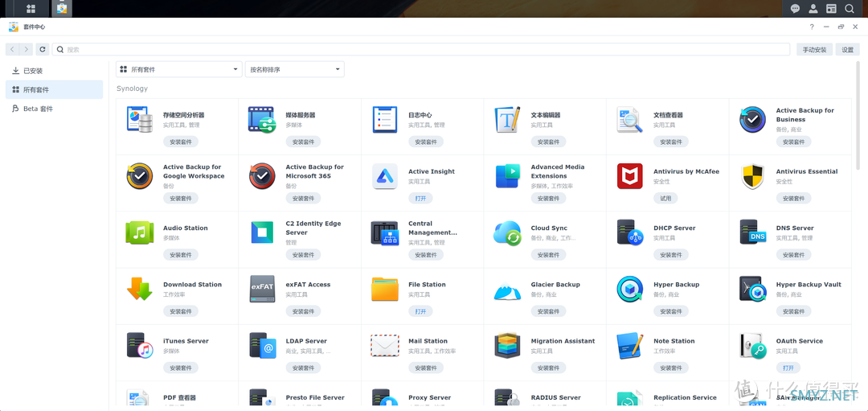This screenshot has height=411, width=868.
Task: Open Active Insight via its 打开 button
Action: click(420, 199)
